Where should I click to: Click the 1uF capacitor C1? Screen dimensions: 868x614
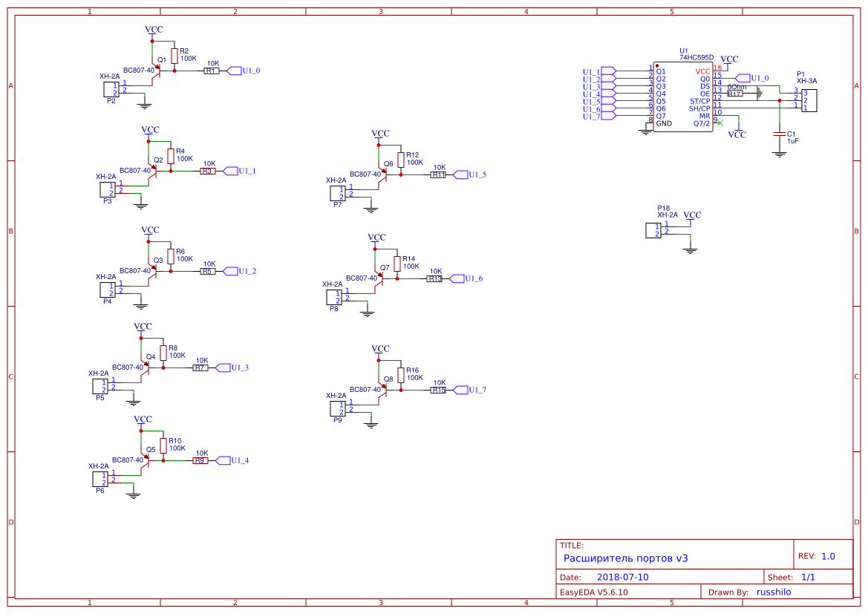780,135
